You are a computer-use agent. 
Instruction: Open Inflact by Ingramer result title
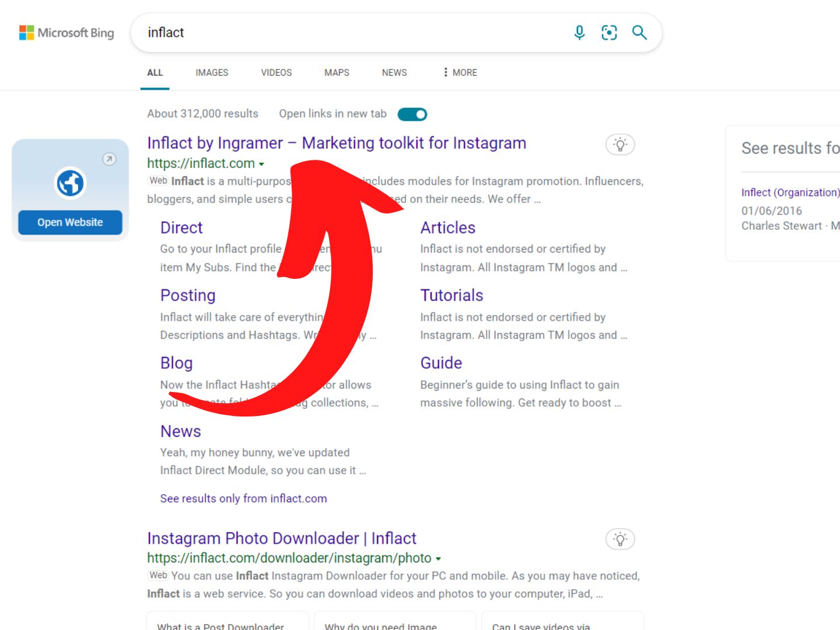pos(337,143)
